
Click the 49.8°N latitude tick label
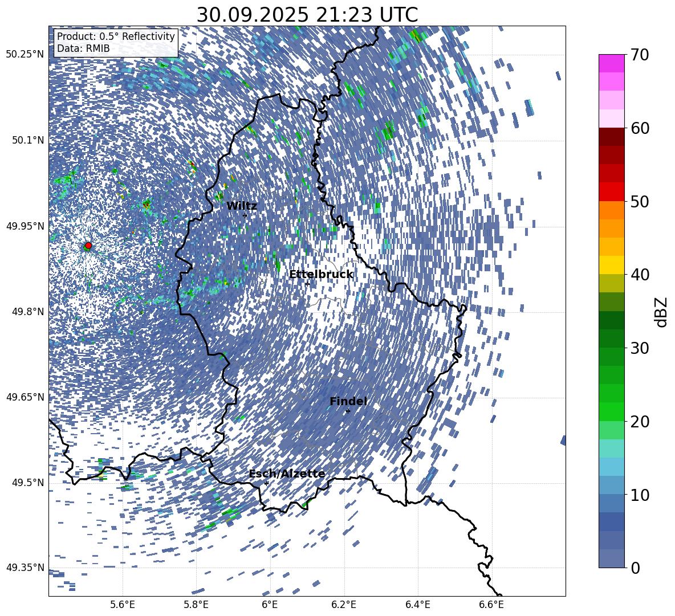pos(28,312)
